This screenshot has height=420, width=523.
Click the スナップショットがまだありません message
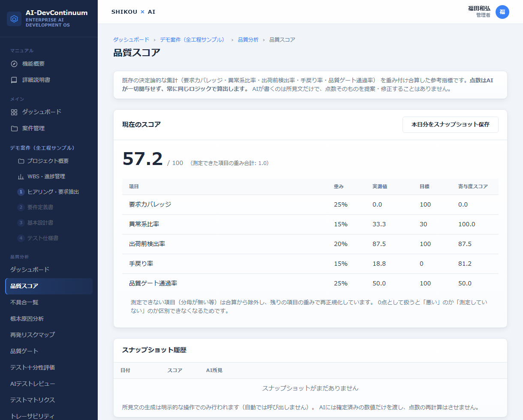pos(310,388)
